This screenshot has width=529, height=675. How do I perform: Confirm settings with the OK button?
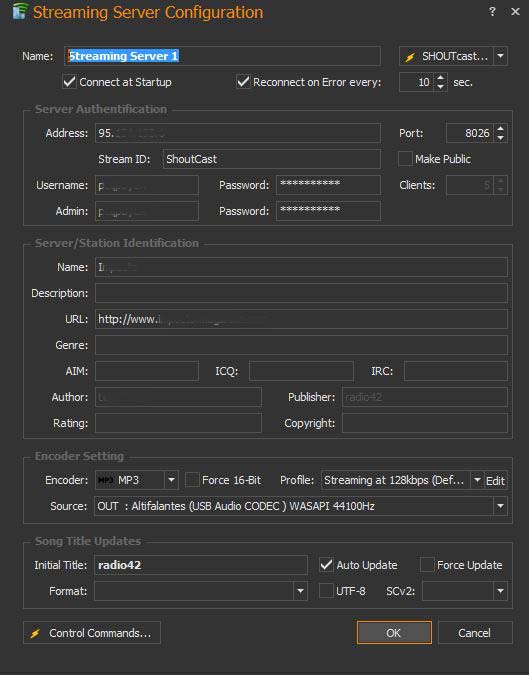point(394,632)
